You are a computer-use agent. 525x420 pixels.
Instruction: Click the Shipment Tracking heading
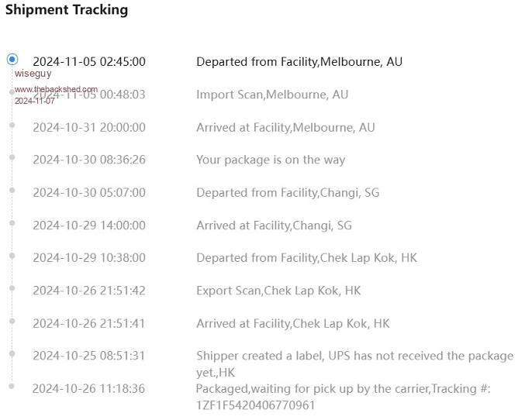67,10
